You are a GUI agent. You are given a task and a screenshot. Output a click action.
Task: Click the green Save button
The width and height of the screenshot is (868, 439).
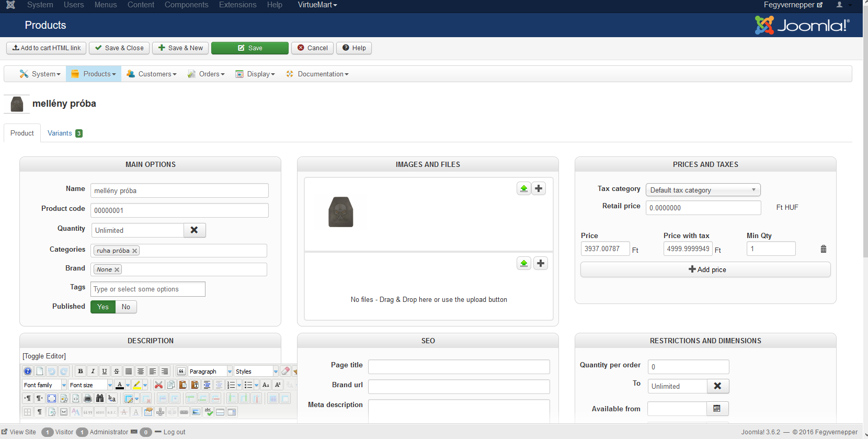(x=250, y=48)
